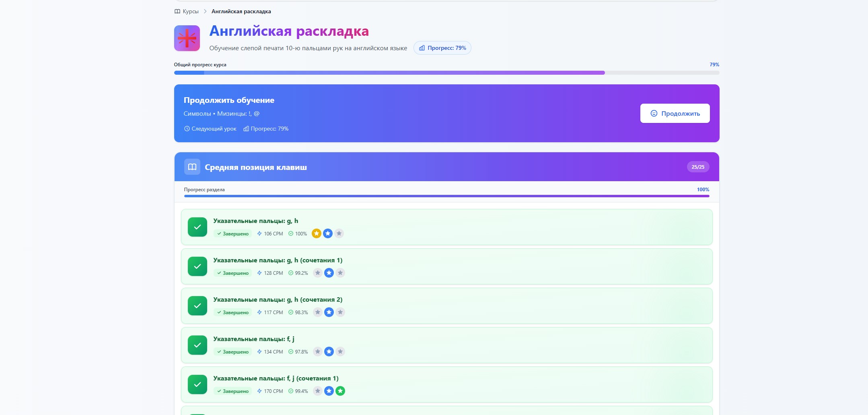Click green checkmark of g, h (сочетания 2)

[197, 306]
